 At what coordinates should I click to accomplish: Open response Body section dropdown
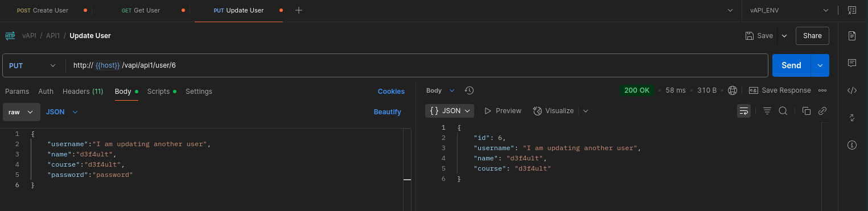click(x=441, y=90)
